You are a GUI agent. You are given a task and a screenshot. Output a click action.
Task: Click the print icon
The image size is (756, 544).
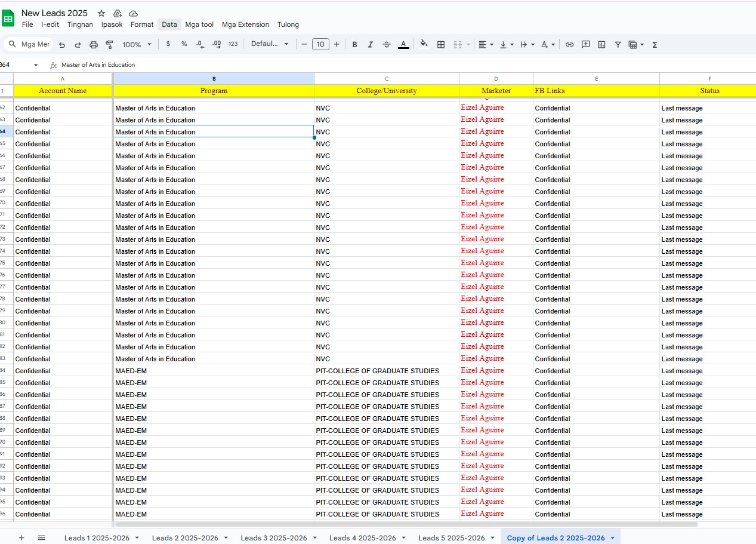94,45
